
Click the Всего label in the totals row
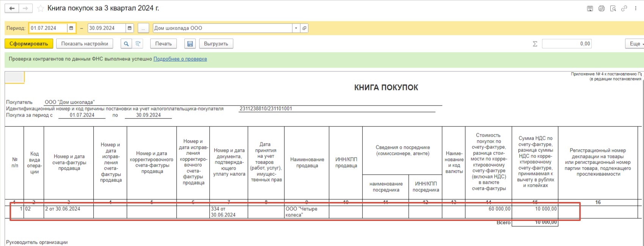504,222
